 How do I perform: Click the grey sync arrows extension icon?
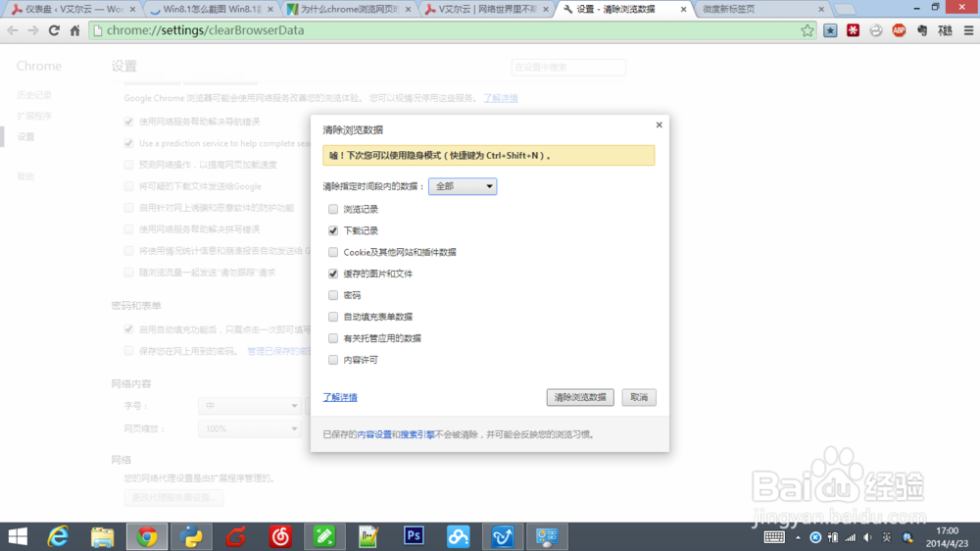pos(875,30)
